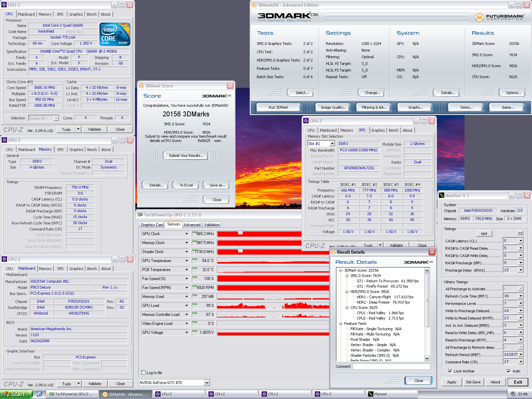Click the GPU-Z title bar icon

pyautogui.click(x=140, y=215)
